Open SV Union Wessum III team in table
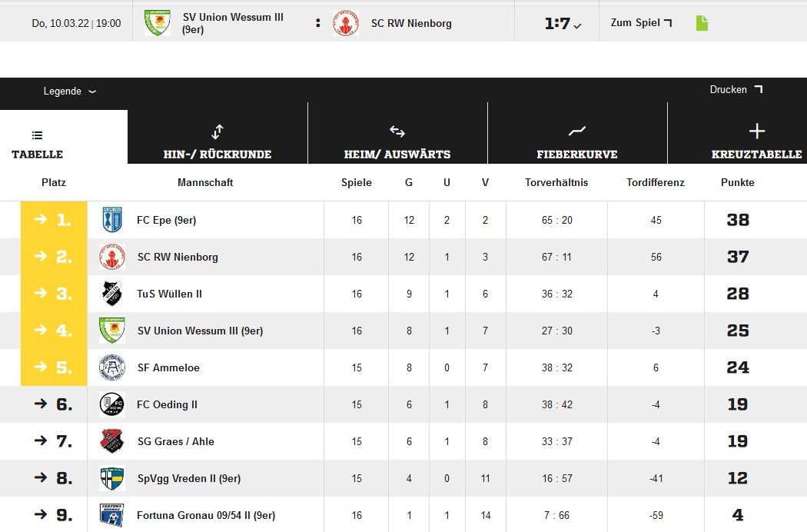The image size is (807, 532). click(200, 331)
